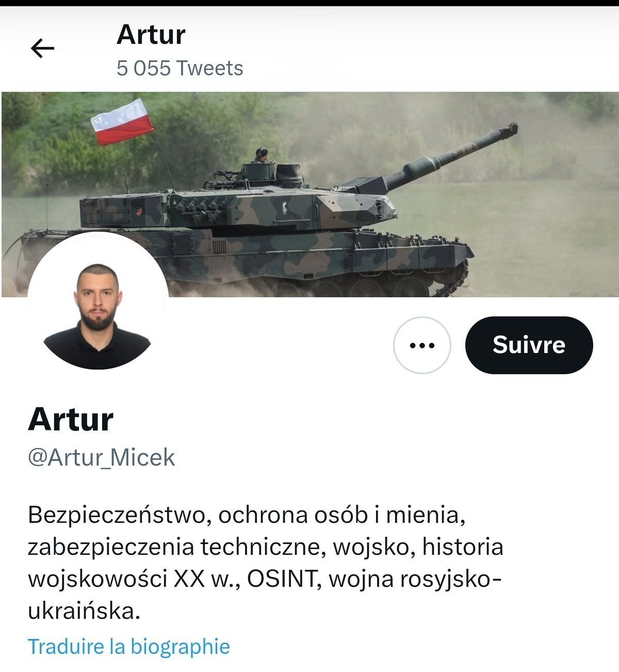Screen dimensions: 619x672
Task: Follow the account with Suivre button
Action: (529, 345)
